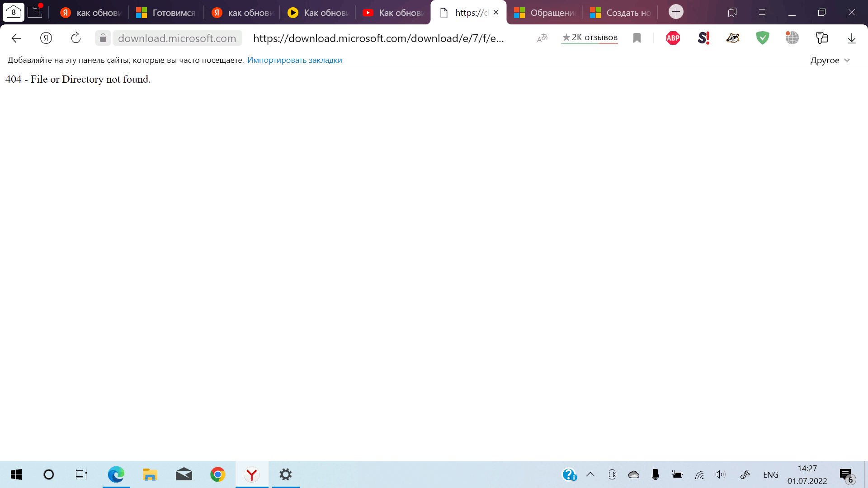Open Adblock Plus extension
Screen dimensions: 868x488
(x=673, y=38)
